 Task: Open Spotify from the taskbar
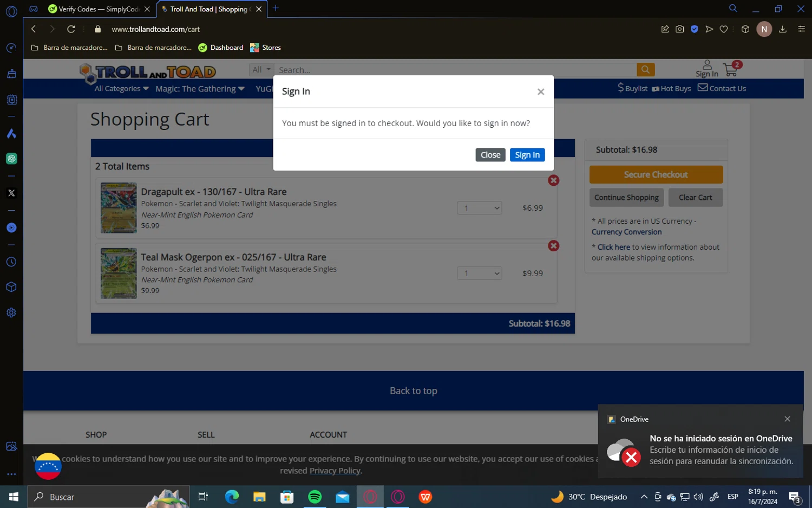315,497
